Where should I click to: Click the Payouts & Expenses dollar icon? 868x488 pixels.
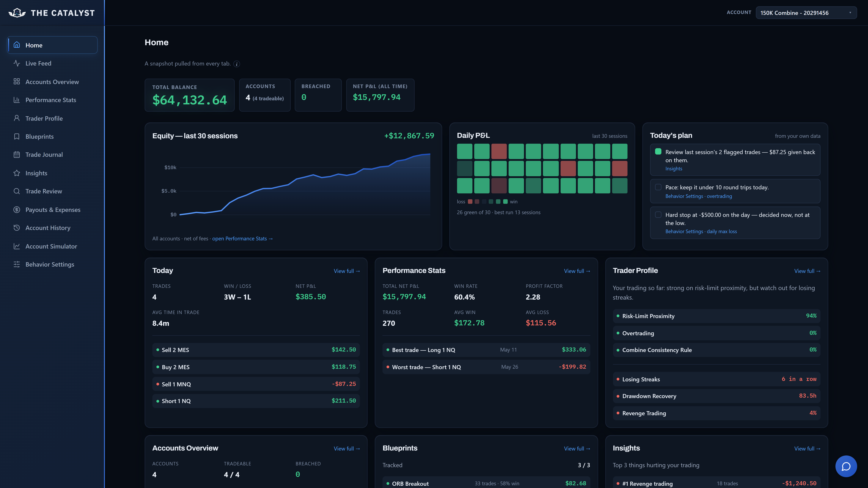[x=17, y=210]
